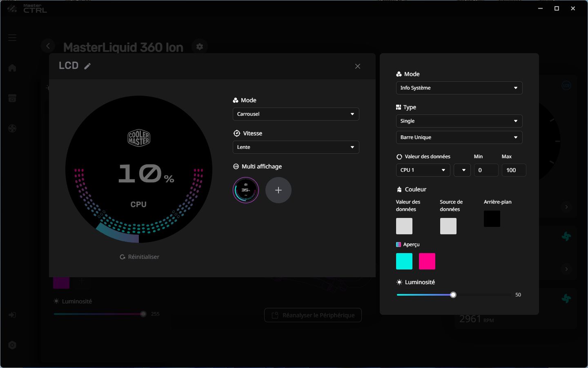
Task: Click the upper teal fan icon on the right
Action: (566, 236)
